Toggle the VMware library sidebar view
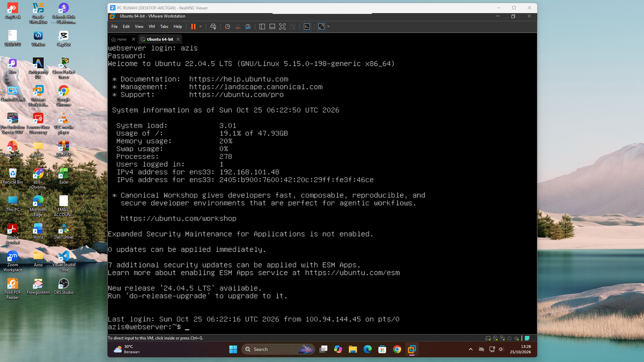 pyautogui.click(x=262, y=27)
